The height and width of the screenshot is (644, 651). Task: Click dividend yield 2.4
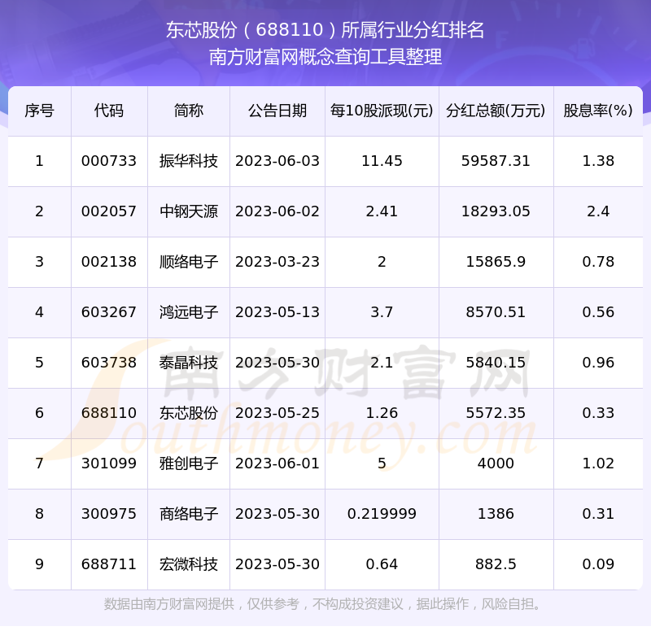click(598, 211)
